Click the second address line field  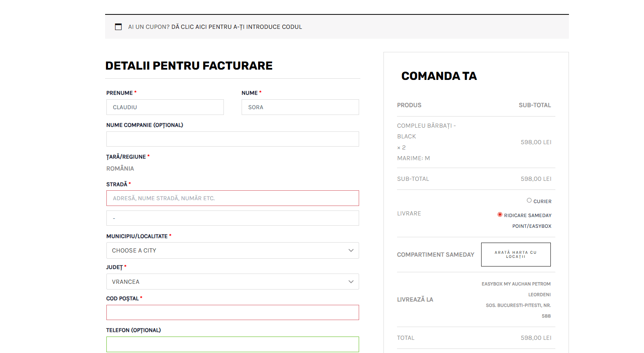tap(233, 218)
